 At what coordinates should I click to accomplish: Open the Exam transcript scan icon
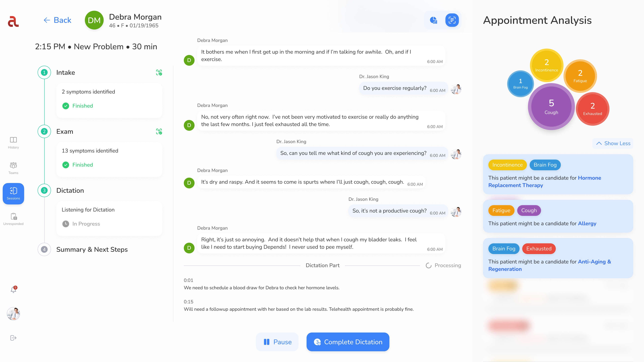point(159,131)
